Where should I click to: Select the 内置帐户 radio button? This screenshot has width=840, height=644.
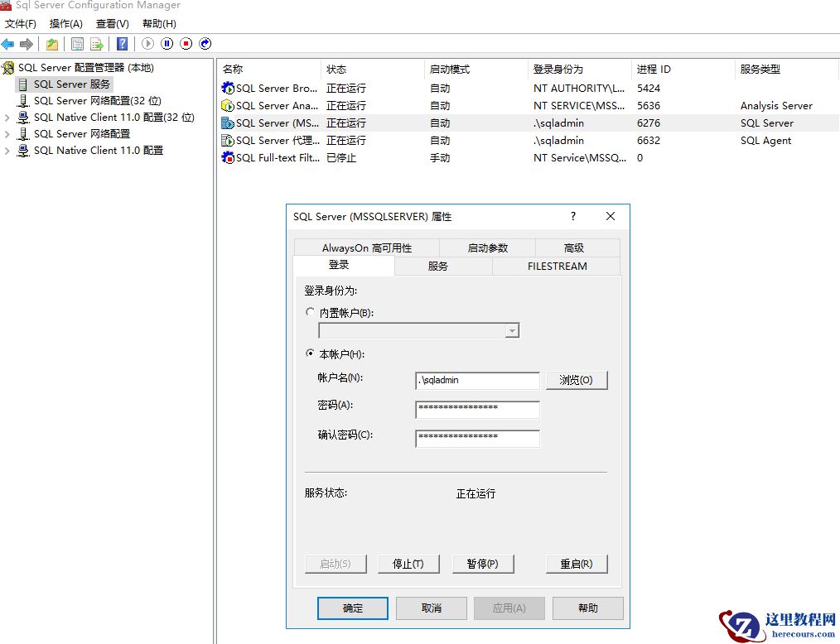click(x=311, y=312)
